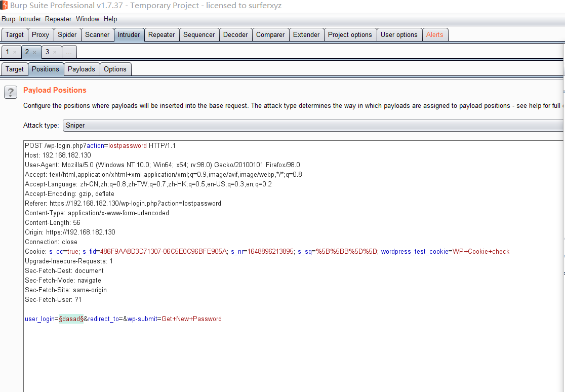Select Intruder attack tab 3
The height and width of the screenshot is (392, 565).
47,52
